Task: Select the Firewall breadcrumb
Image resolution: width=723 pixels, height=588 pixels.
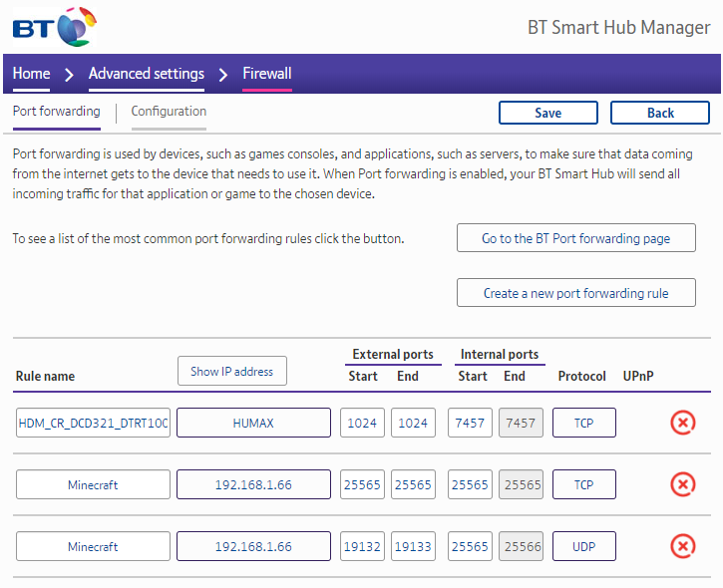Action: 267,74
